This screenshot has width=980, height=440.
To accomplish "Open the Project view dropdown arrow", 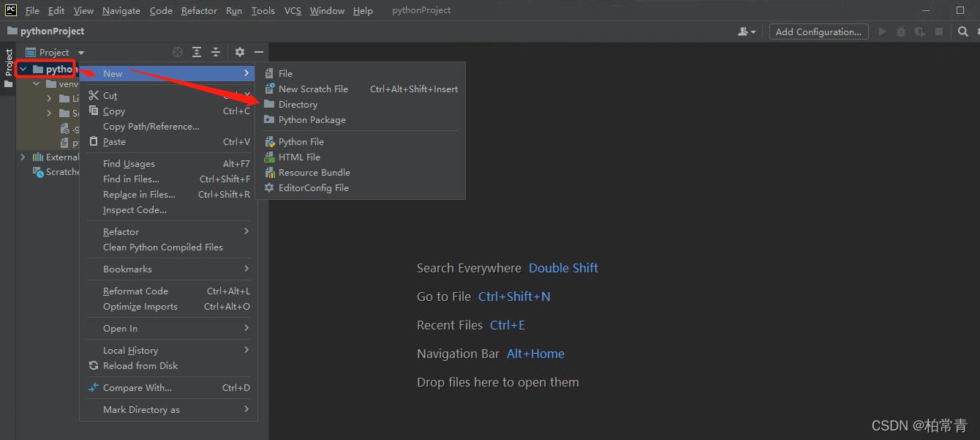I will tap(81, 53).
